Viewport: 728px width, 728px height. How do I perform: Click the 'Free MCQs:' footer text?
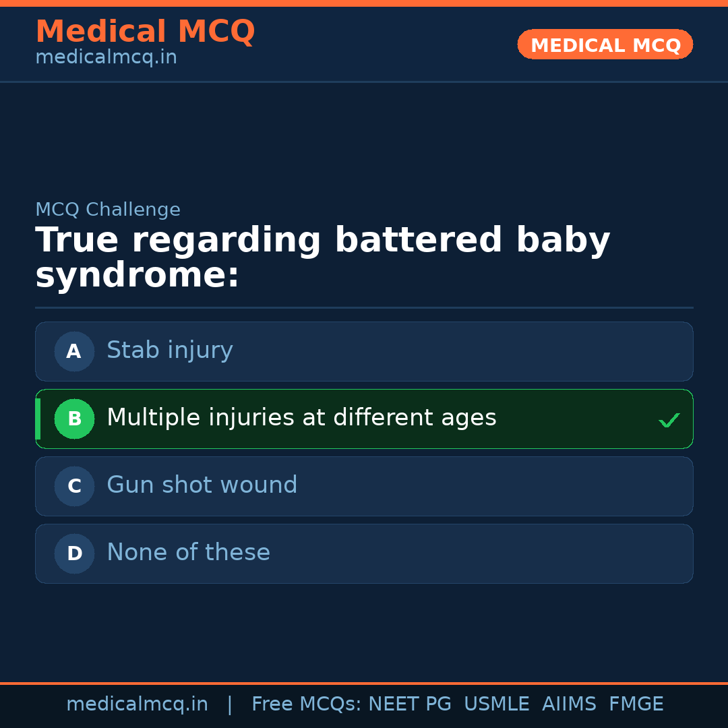click(x=307, y=704)
